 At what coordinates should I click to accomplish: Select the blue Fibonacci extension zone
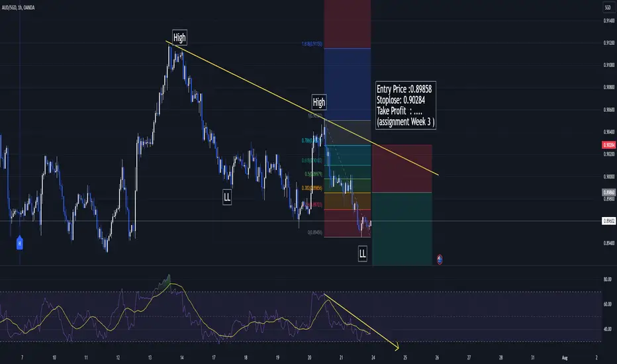click(x=348, y=84)
